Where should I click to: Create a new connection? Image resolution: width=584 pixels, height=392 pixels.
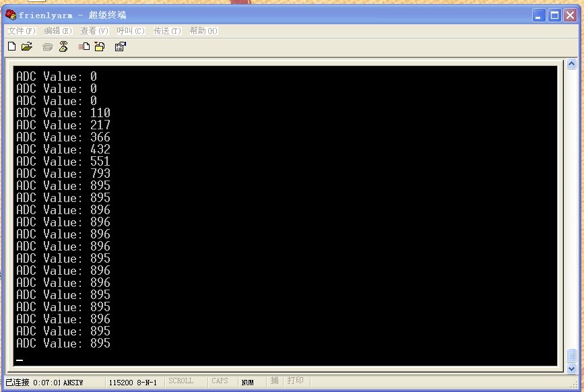11,46
